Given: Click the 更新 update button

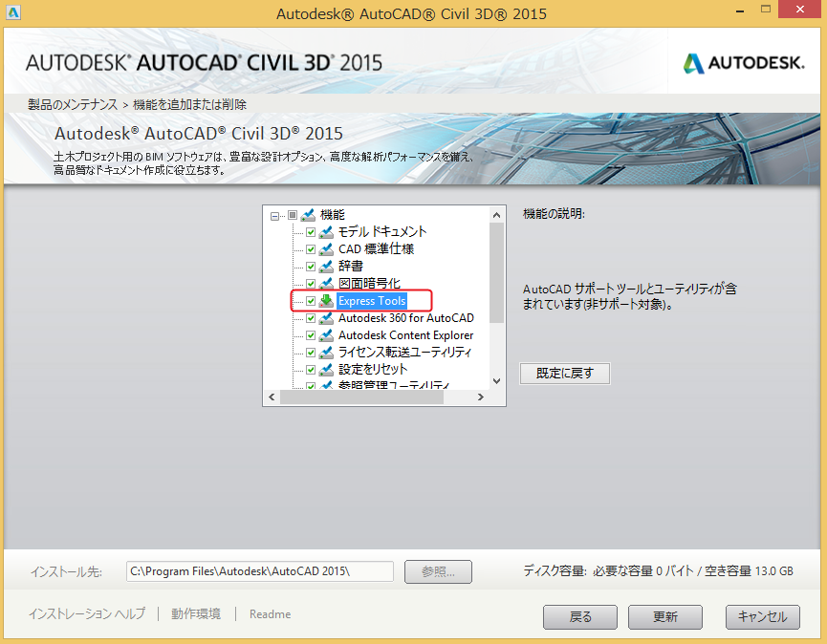Looking at the screenshot, I should [665, 617].
